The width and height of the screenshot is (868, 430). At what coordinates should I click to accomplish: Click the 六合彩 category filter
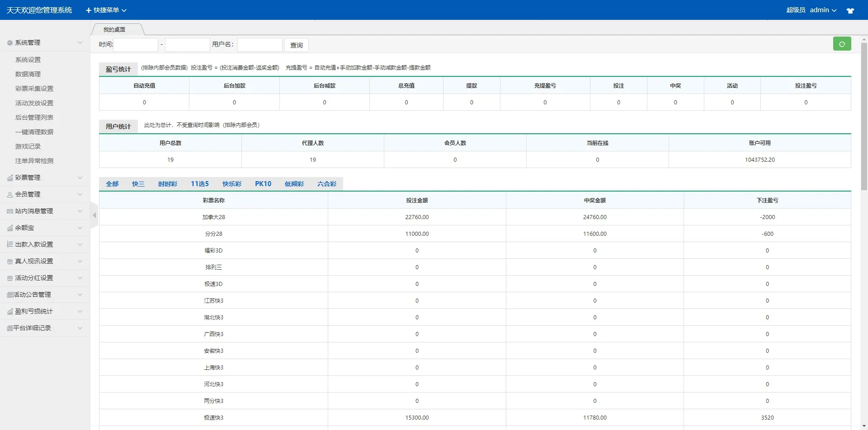tap(326, 184)
